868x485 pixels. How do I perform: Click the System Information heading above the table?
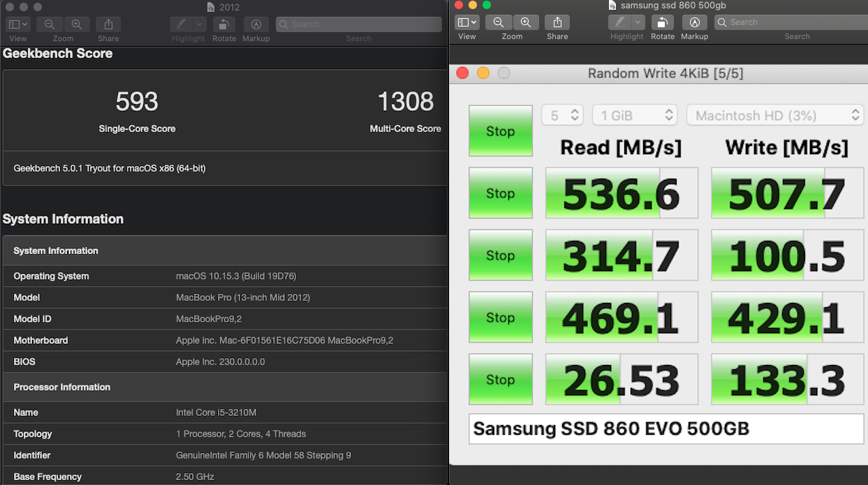point(63,218)
